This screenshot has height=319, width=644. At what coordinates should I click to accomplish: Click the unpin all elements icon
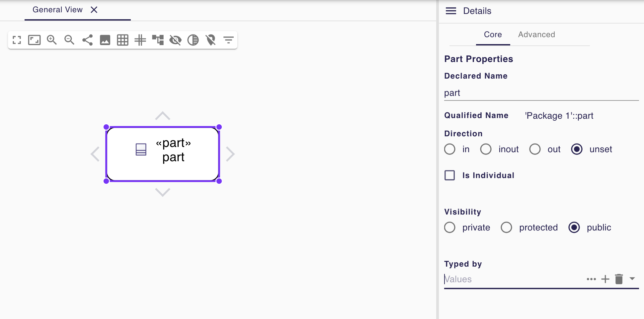(211, 40)
